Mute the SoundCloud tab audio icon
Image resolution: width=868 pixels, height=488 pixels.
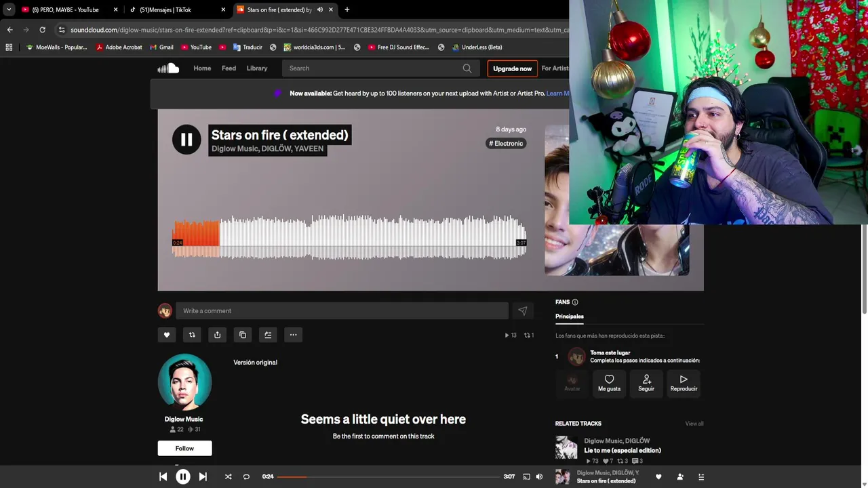point(319,9)
